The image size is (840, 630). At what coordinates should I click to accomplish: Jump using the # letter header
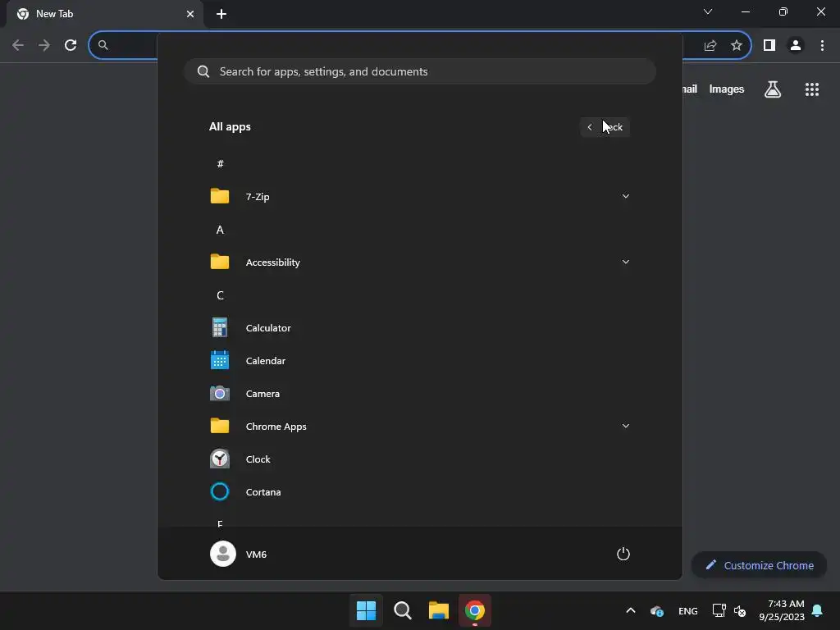(220, 163)
